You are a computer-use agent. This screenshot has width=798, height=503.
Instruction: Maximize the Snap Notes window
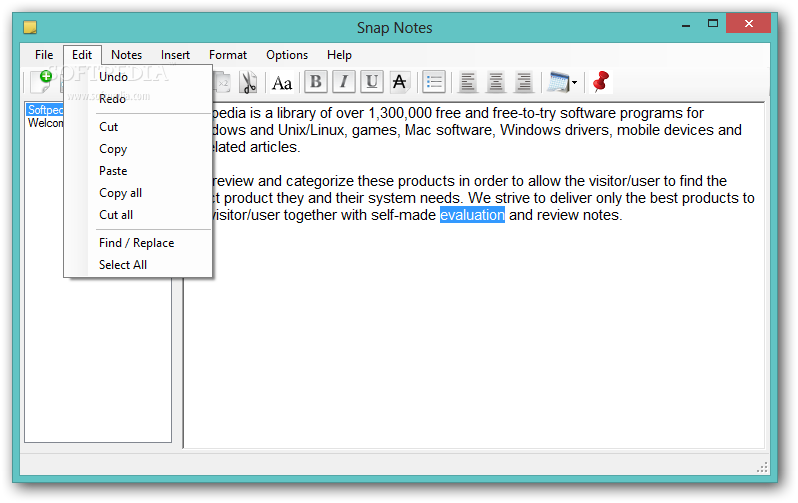click(x=712, y=23)
